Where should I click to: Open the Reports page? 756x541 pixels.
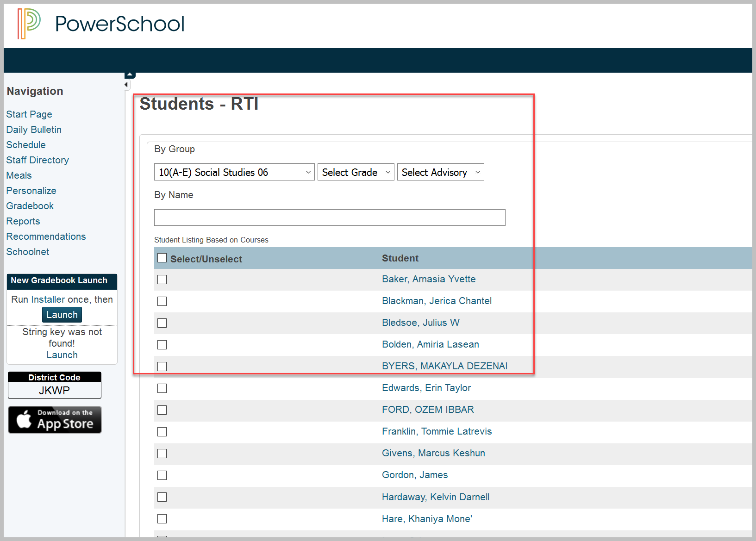pos(23,221)
